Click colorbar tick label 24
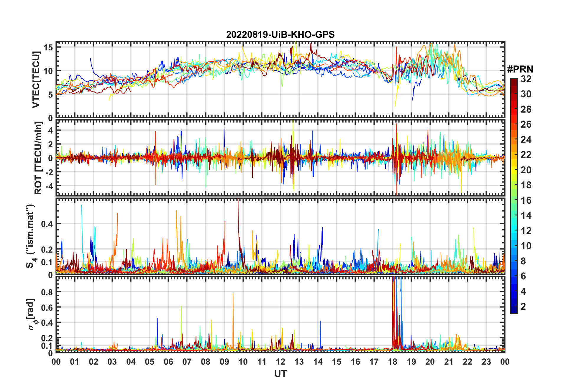This screenshot has width=561, height=392. [526, 139]
